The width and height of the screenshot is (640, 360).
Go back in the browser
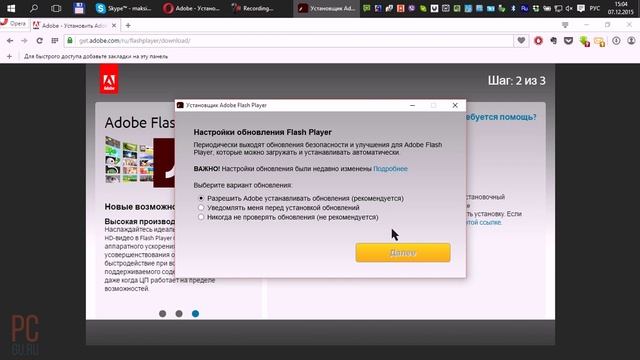[10, 40]
